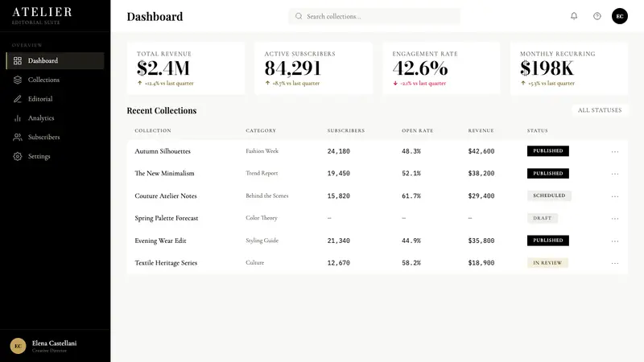Click the Behind the Scenes category cell
Viewport: 644px width, 362px height.
[x=267, y=195]
